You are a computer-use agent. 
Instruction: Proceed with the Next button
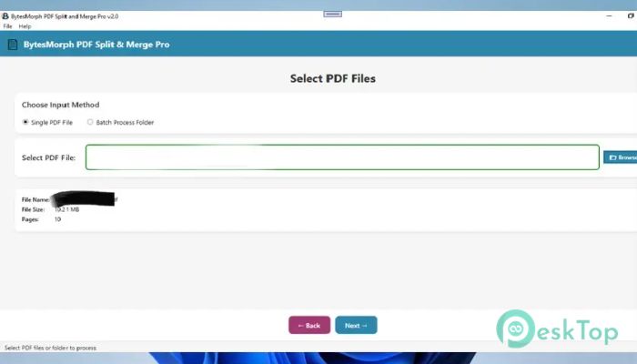pos(357,325)
